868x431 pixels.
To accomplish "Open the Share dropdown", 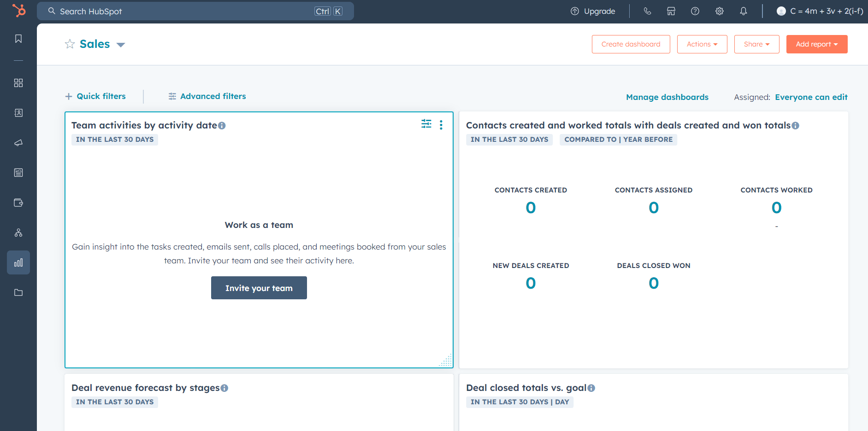I will 757,44.
